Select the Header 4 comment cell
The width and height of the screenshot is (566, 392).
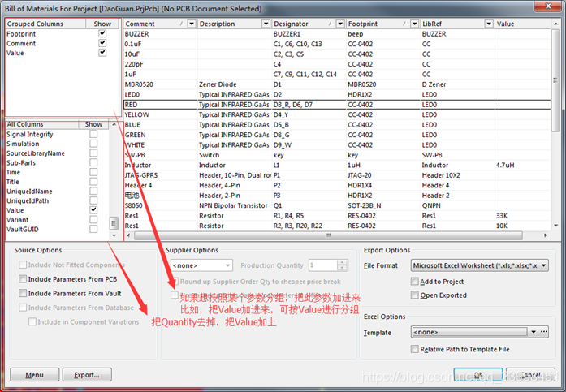[161, 185]
